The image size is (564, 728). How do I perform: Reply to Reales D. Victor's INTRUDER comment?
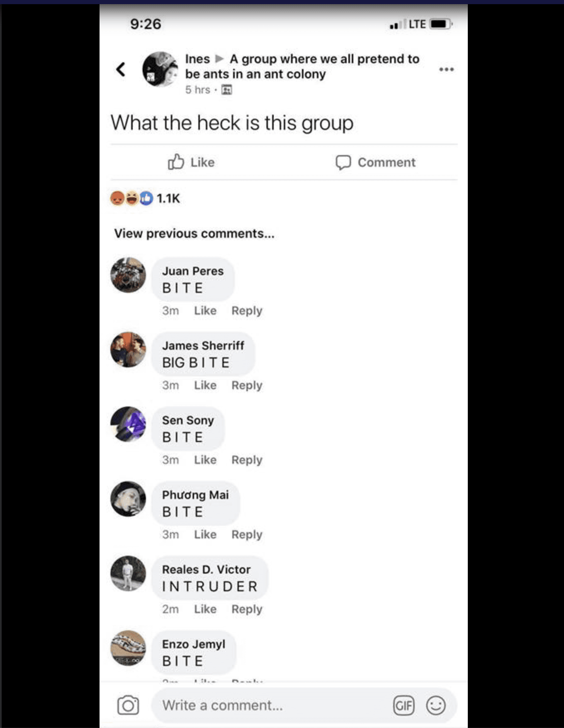click(247, 609)
